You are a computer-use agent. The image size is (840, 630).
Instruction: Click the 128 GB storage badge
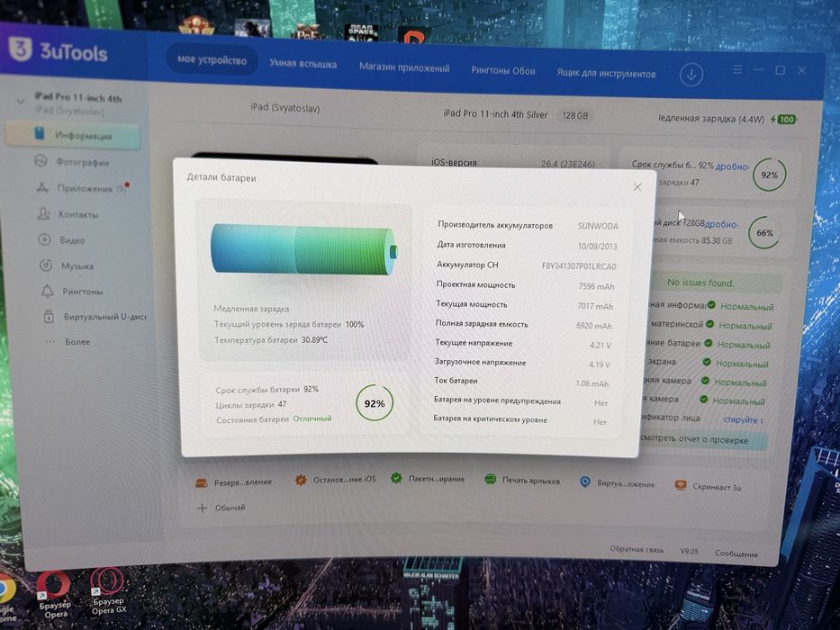(574, 115)
